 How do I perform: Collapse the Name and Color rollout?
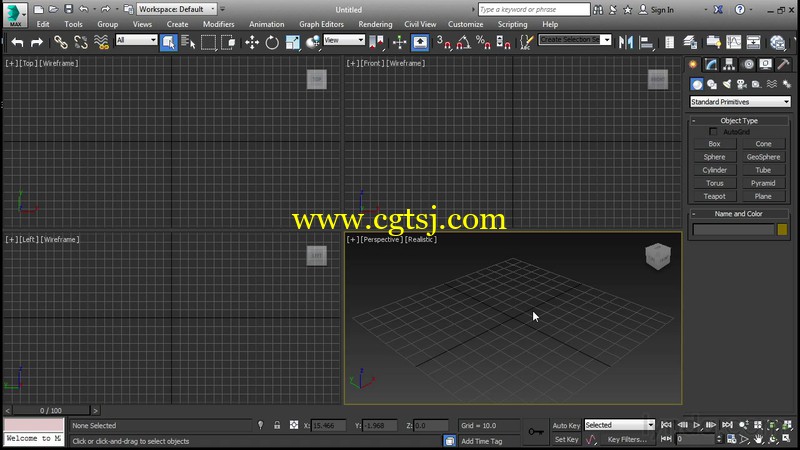pos(739,214)
